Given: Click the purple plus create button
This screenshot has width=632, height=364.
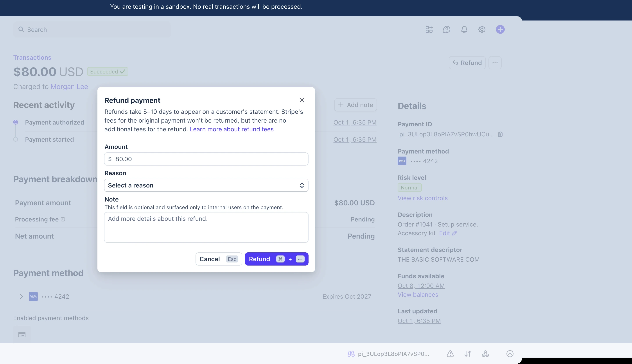Looking at the screenshot, I should [500, 30].
